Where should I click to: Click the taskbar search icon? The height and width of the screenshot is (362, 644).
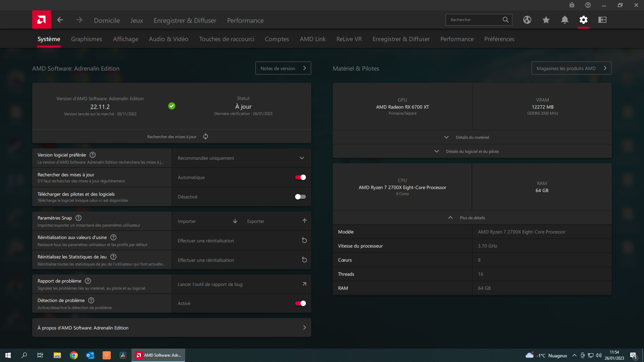pyautogui.click(x=24, y=355)
